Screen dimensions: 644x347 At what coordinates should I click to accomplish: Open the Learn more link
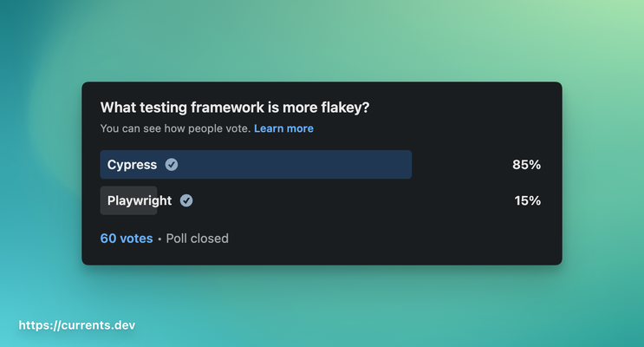[283, 128]
